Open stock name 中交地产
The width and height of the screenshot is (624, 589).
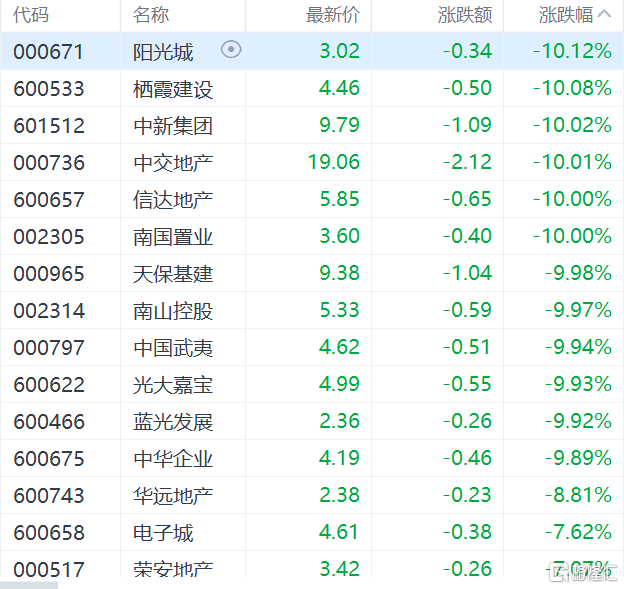coord(173,163)
